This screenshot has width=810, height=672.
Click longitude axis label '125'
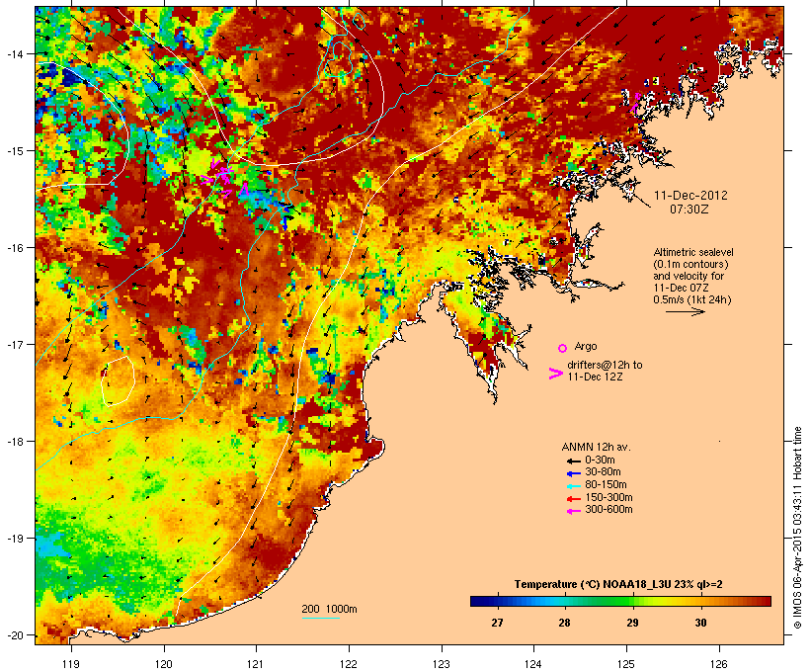[626, 664]
